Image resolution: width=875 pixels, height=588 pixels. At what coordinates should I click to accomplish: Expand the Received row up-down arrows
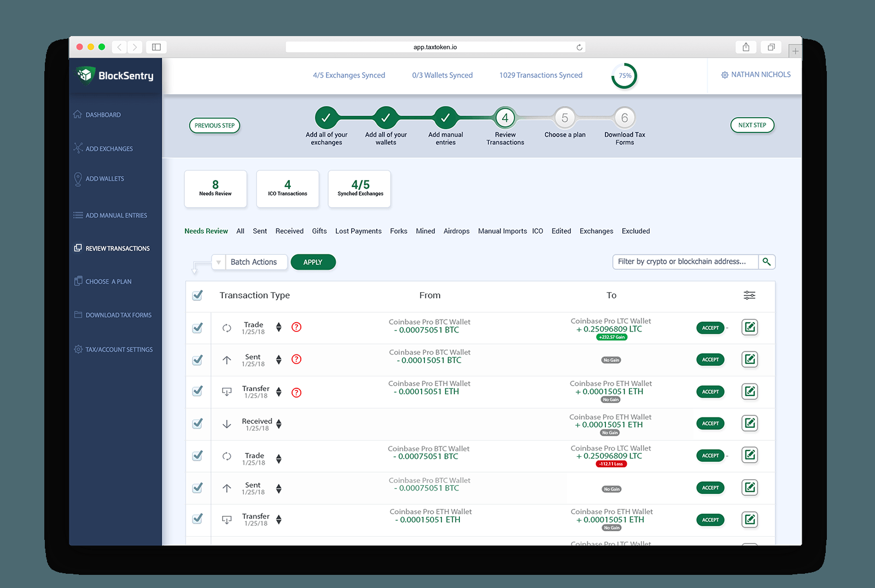click(x=279, y=424)
